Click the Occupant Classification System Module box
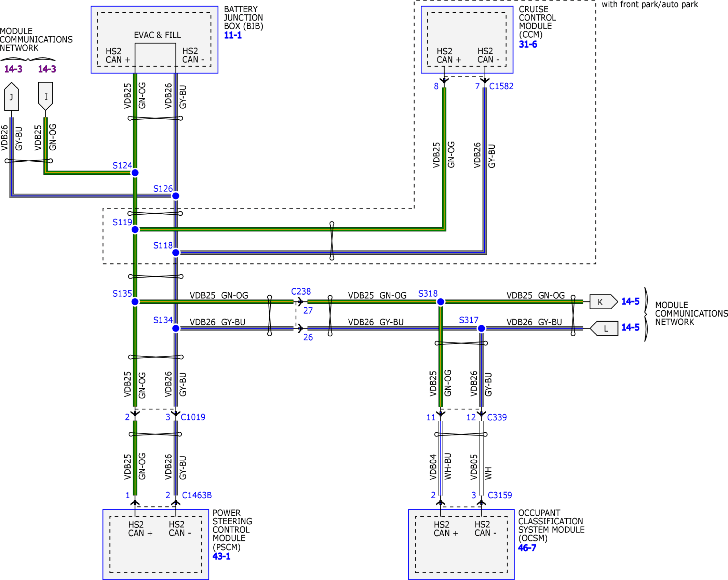The image size is (728, 580). tap(461, 544)
